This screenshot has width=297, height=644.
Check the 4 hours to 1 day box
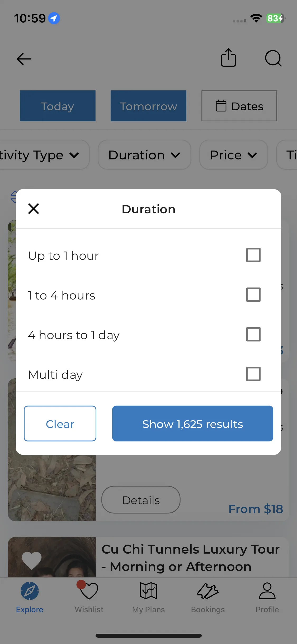pos(253,334)
